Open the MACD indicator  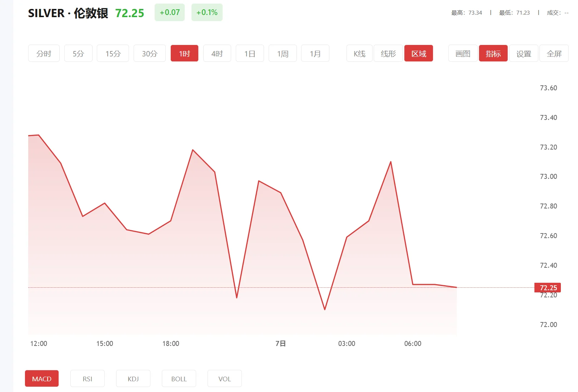pos(41,378)
